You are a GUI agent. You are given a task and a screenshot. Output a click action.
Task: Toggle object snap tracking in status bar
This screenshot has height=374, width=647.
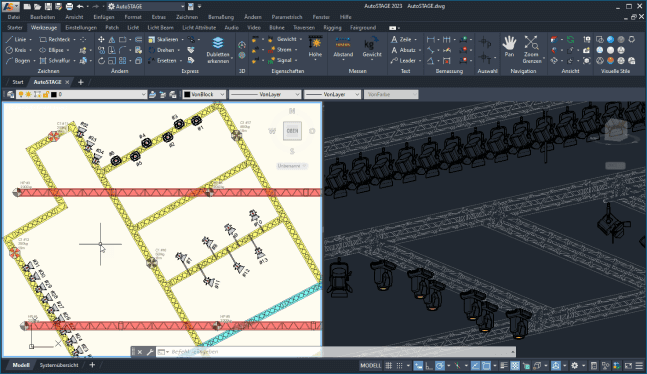[x=475, y=366]
